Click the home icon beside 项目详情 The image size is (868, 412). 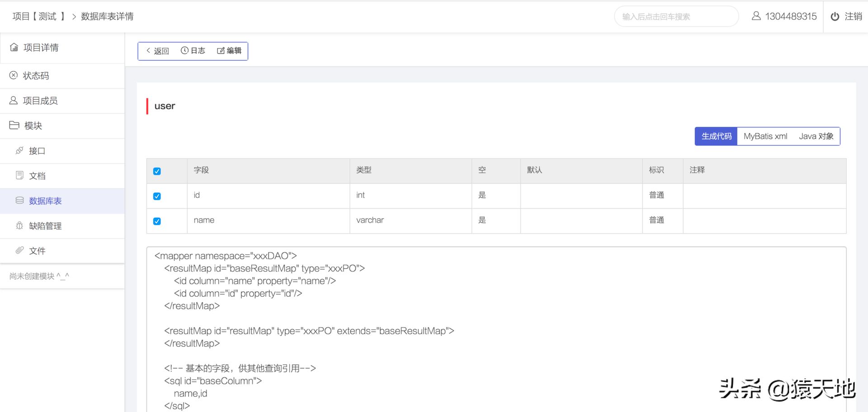(x=14, y=47)
